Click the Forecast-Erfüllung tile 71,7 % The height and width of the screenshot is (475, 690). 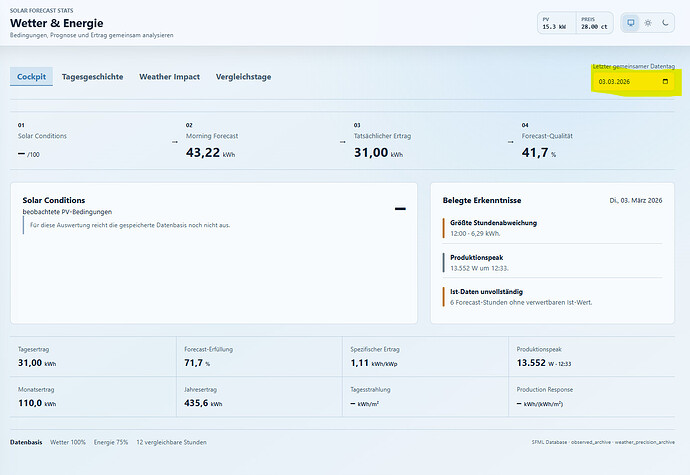coord(259,357)
